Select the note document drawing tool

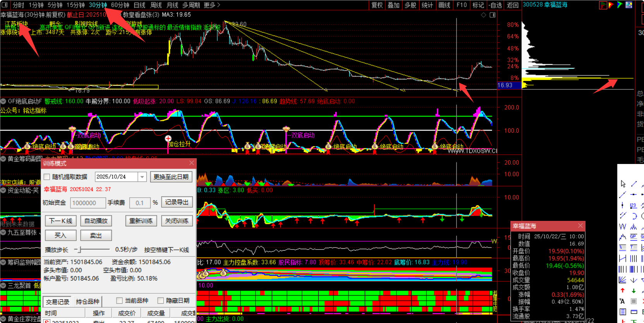pyautogui.click(x=623, y=312)
